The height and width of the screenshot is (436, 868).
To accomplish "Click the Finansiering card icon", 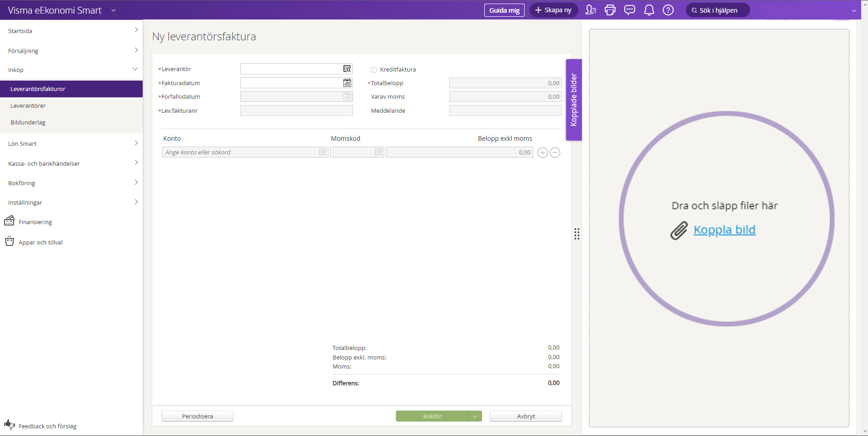I will 10,221.
